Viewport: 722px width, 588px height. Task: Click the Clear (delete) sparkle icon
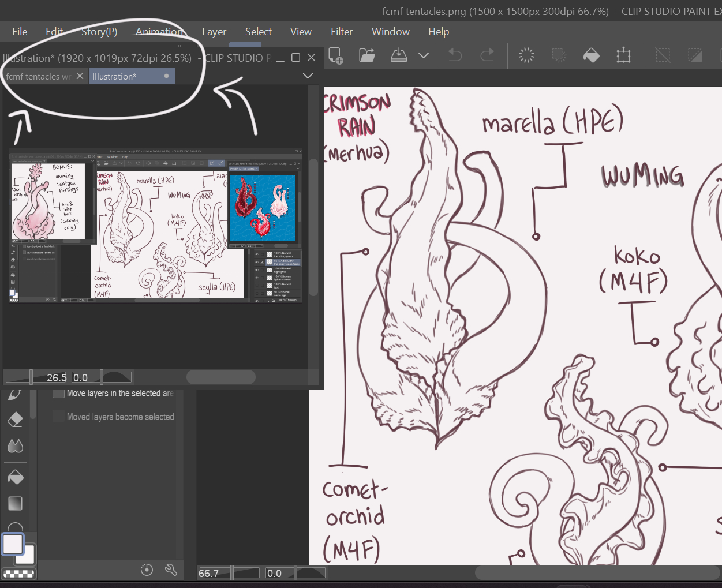click(x=526, y=55)
